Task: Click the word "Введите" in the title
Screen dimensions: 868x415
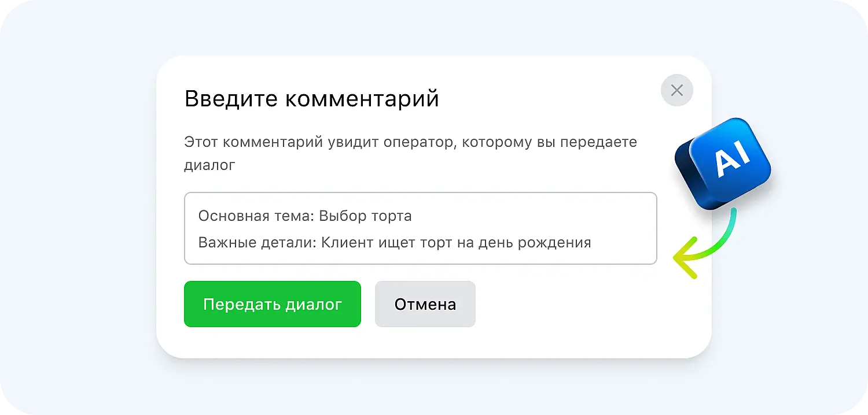Action: (x=231, y=99)
